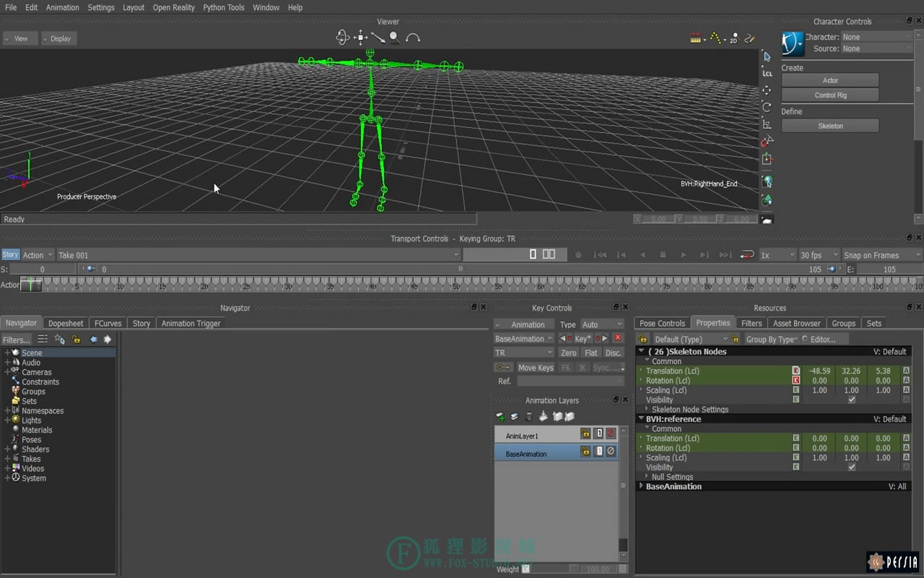Activate the Rotate tool in viewer sidebar
The width and height of the screenshot is (924, 578).
point(767,107)
